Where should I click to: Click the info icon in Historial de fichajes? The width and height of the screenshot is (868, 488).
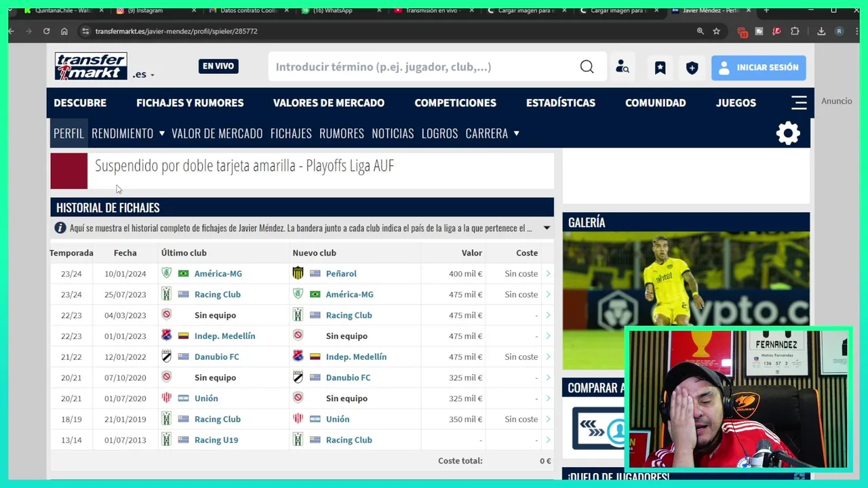60,228
